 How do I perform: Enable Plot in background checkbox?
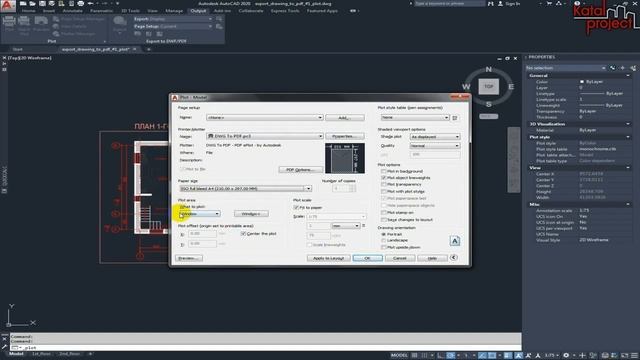coord(384,171)
